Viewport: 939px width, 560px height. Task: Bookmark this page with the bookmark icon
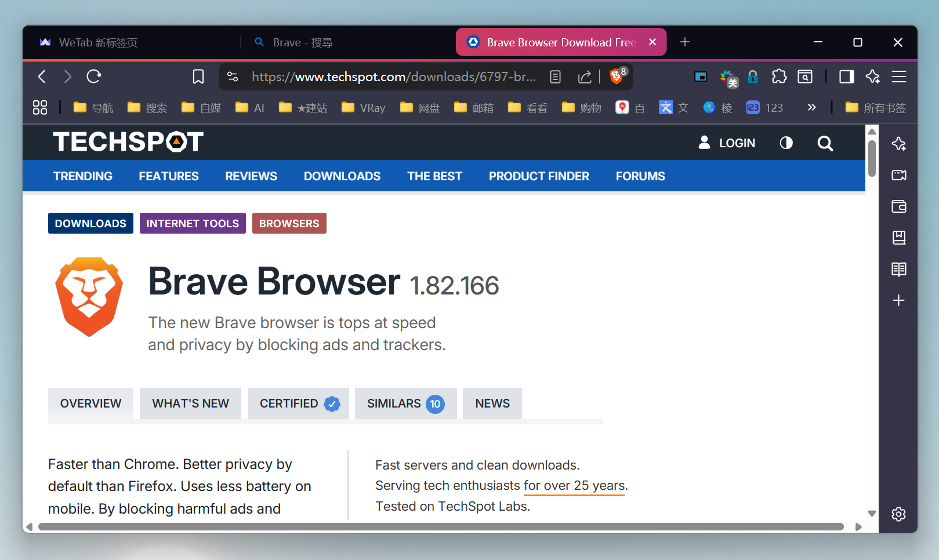(x=198, y=77)
